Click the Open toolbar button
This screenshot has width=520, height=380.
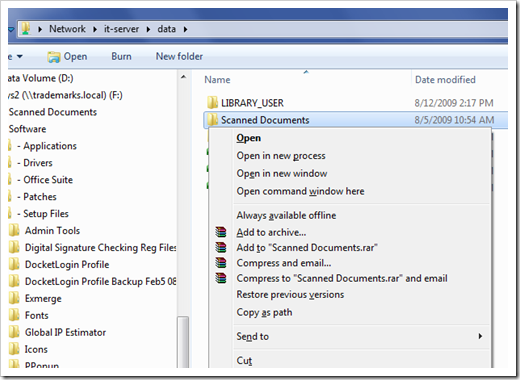[67, 57]
